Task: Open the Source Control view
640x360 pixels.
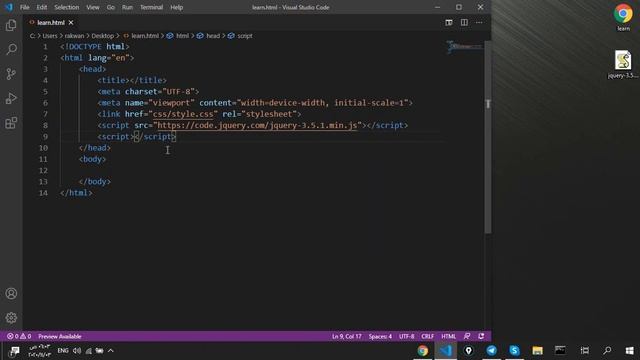Action: pos(11,74)
